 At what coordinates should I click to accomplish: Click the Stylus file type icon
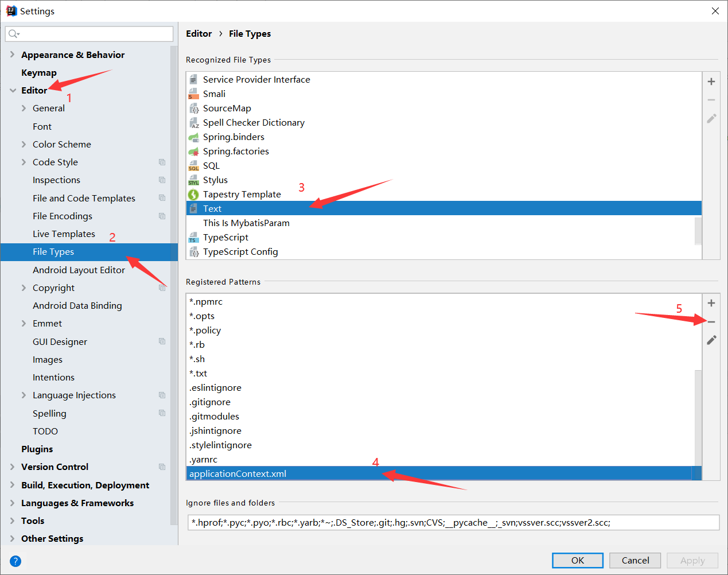click(194, 180)
